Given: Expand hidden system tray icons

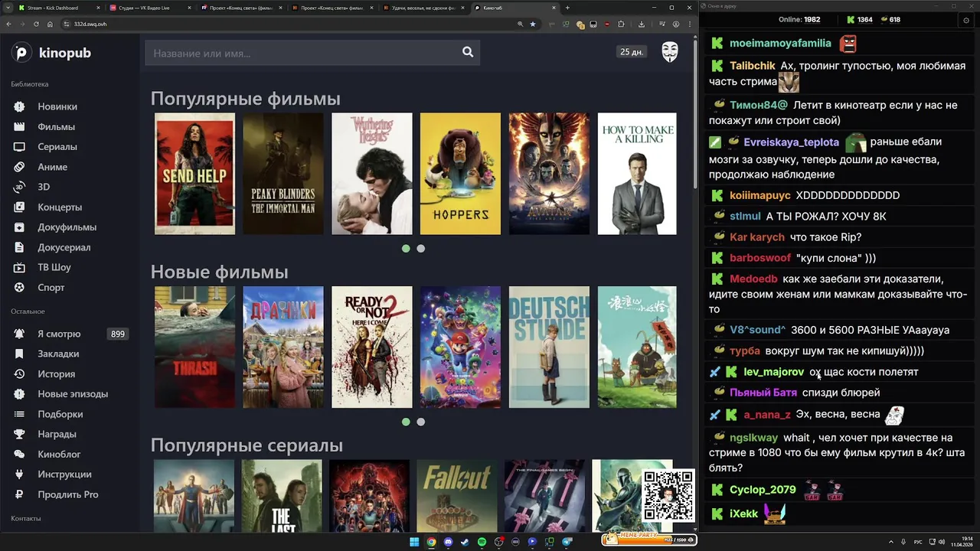Looking at the screenshot, I should (x=891, y=542).
